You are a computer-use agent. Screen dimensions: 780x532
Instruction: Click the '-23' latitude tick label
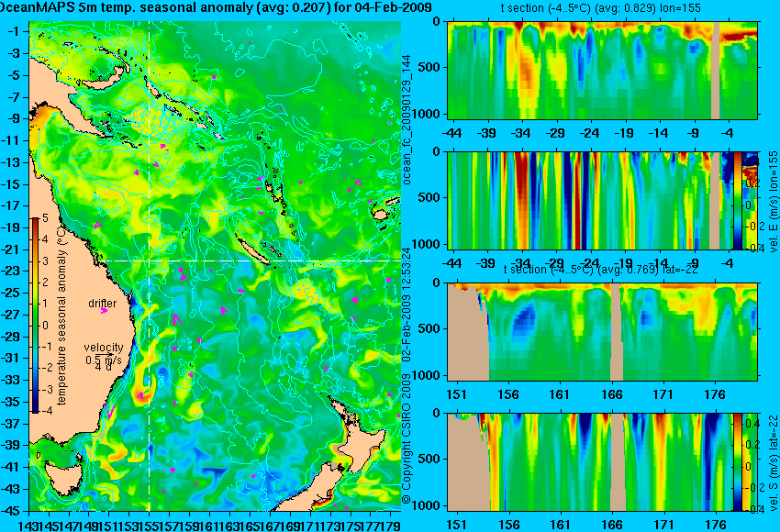11,271
